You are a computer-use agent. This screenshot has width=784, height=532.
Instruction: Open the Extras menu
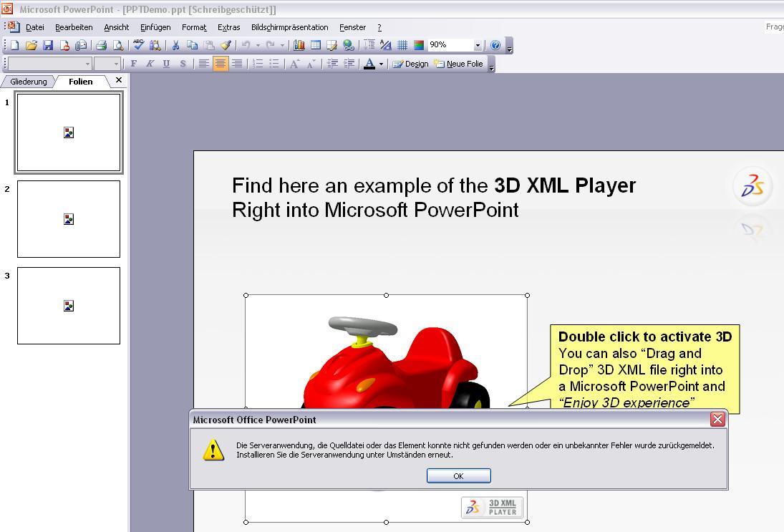pyautogui.click(x=229, y=27)
